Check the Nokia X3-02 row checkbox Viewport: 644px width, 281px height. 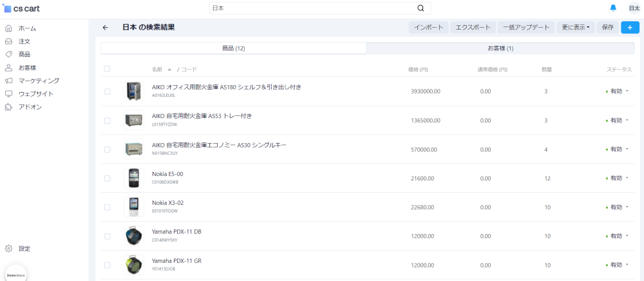107,208
